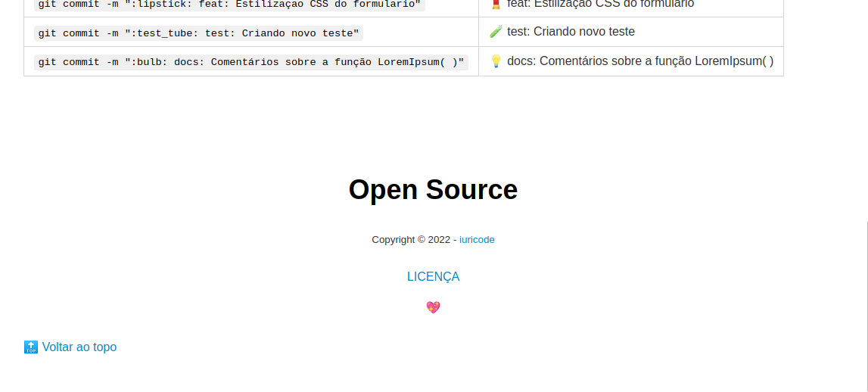Click the Open Source heading
868x392 pixels.
coord(433,189)
